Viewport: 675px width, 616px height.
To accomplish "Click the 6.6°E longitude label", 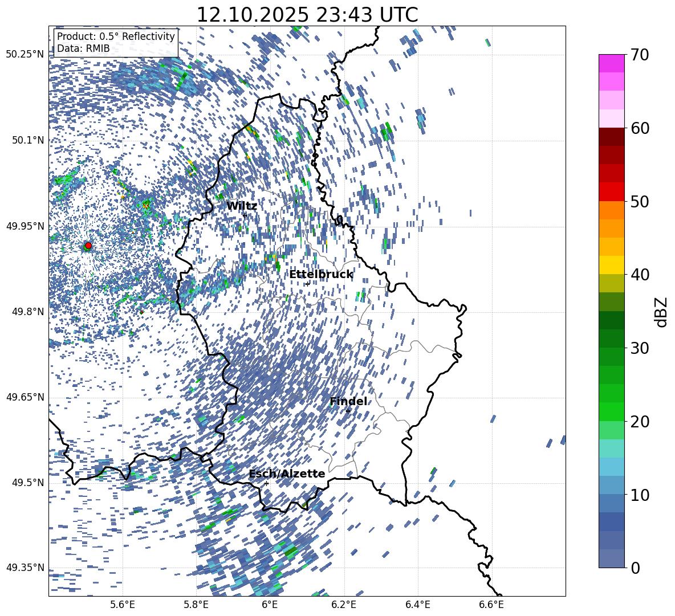I will click(491, 605).
